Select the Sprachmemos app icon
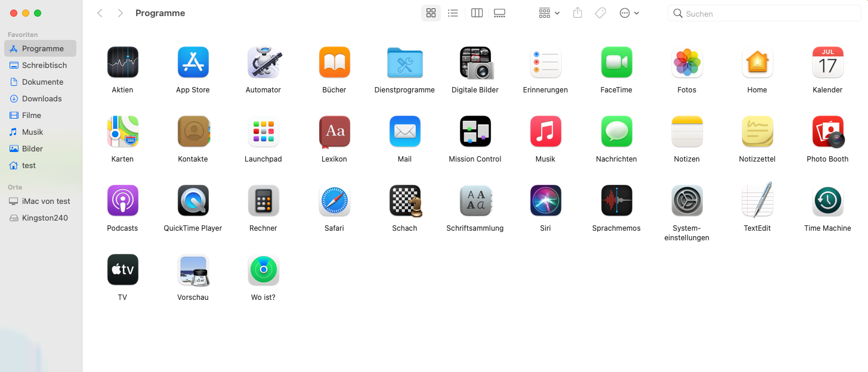This screenshot has width=868, height=372. point(616,200)
